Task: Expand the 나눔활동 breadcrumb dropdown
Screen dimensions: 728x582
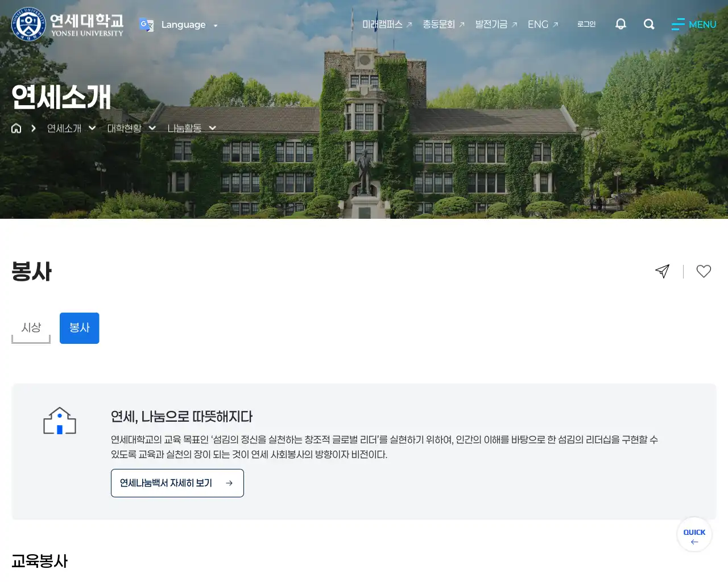Action: (192, 128)
